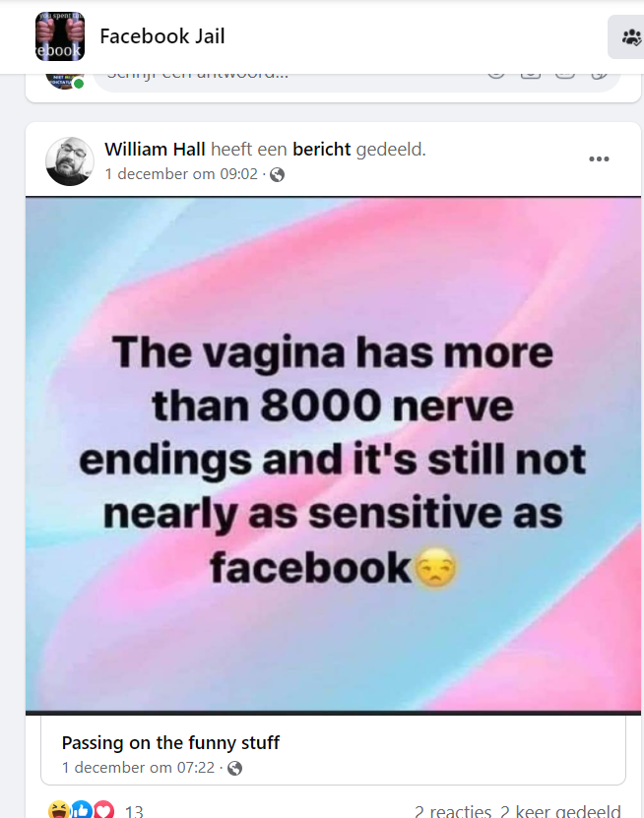Open the '1 december om 09:02' timestamp
This screenshot has height=818, width=644.
pyautogui.click(x=181, y=174)
